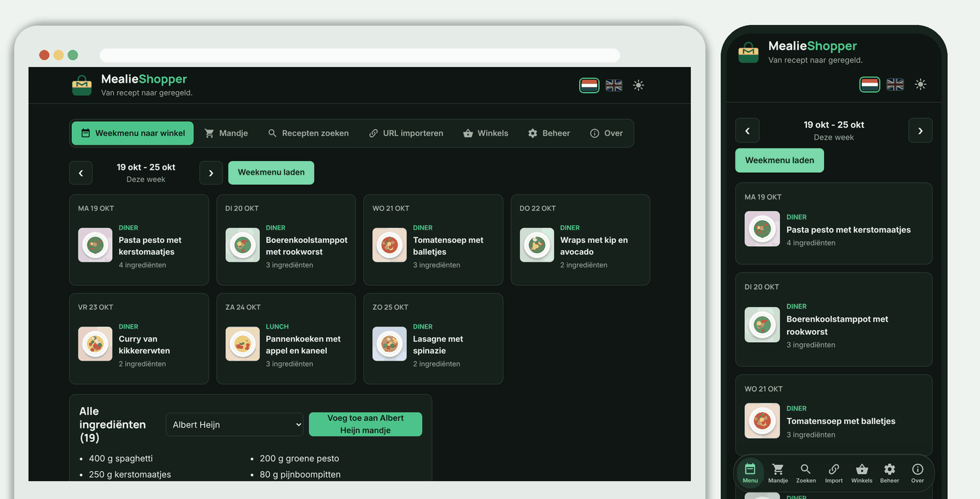Go to next week in phone view
The image size is (980, 499).
coord(920,130)
